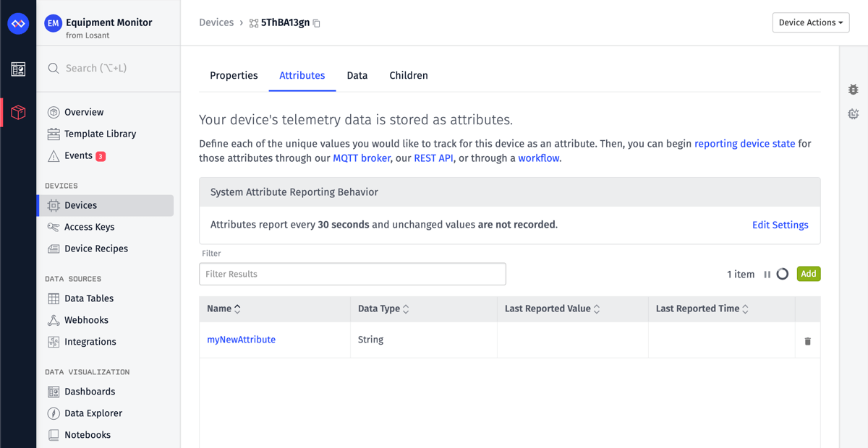The image size is (868, 448).
Task: Click the device type icon beside 5ThBA13gn
Action: click(254, 23)
